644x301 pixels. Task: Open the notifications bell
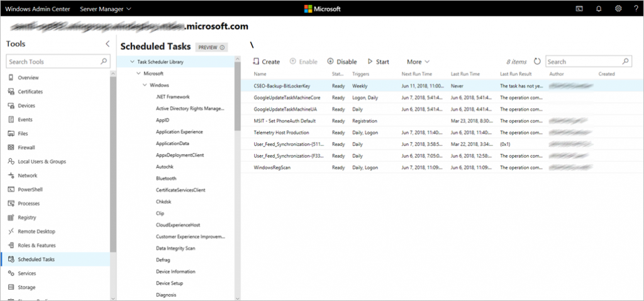[599, 9]
